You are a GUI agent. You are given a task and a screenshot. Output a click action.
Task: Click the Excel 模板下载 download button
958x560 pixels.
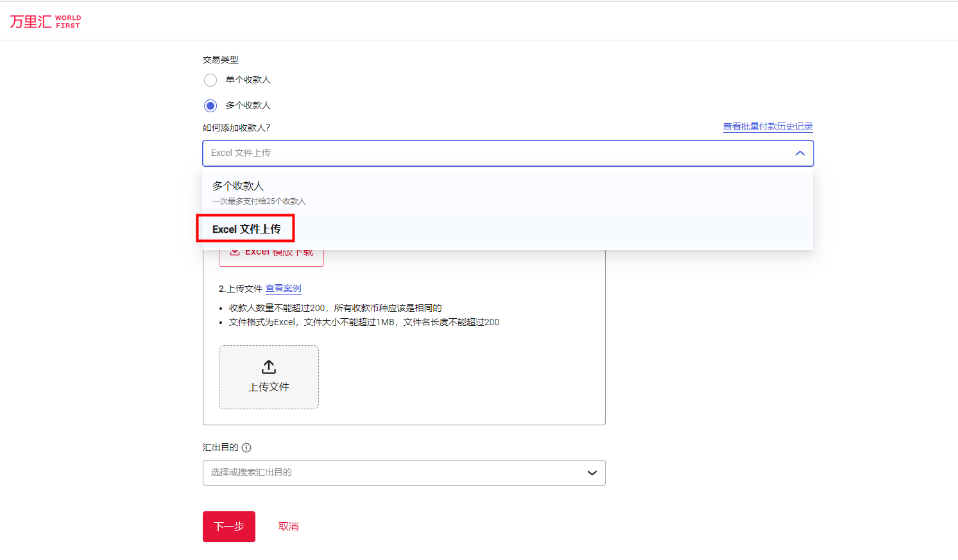[x=270, y=251]
